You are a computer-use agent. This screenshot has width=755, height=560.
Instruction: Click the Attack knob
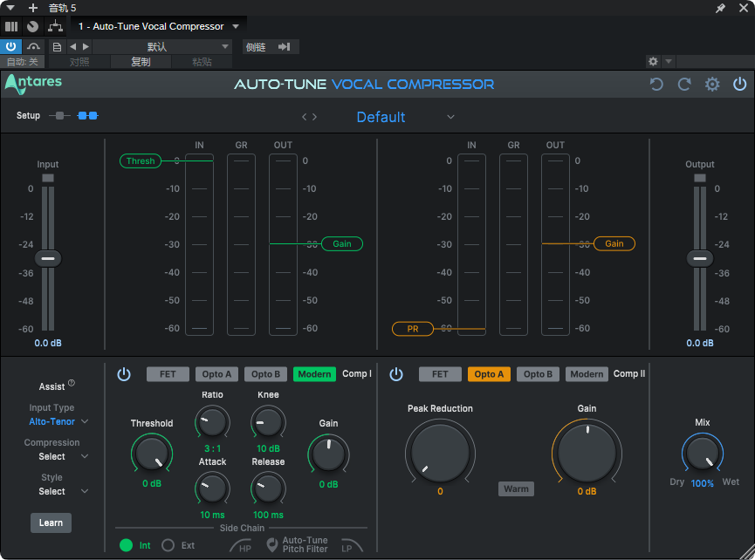212,488
